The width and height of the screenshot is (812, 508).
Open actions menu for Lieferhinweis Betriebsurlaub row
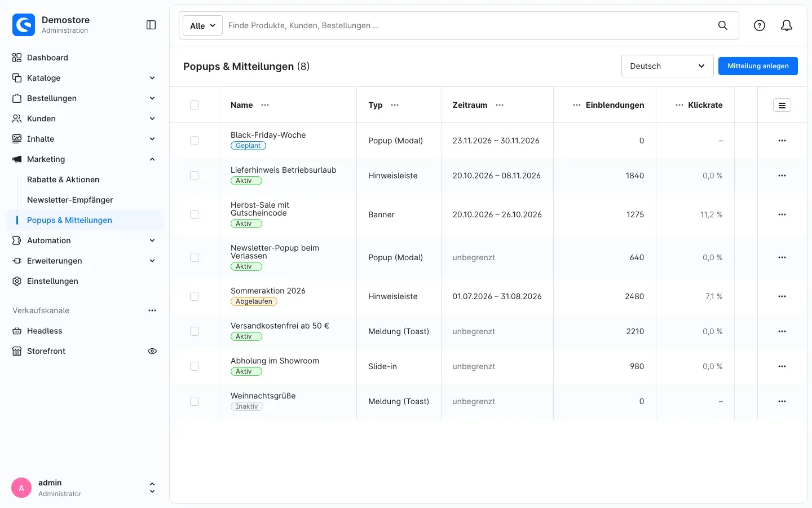tap(782, 176)
